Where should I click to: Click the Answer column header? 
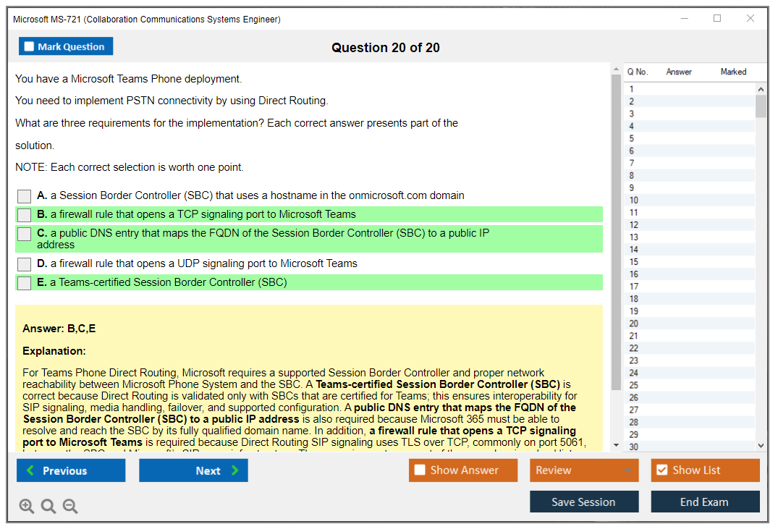[679, 72]
